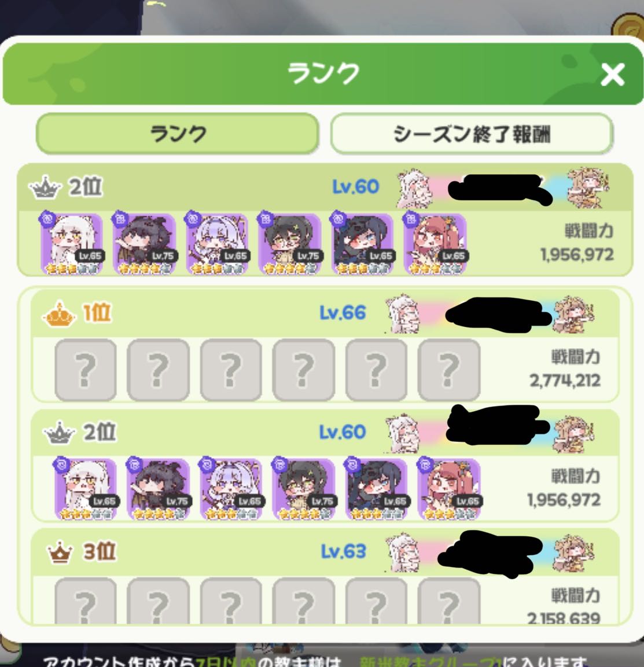Screen dimensions: 644x667
Task: Click the Lv.66 label of 1位 player
Action: pos(343,313)
